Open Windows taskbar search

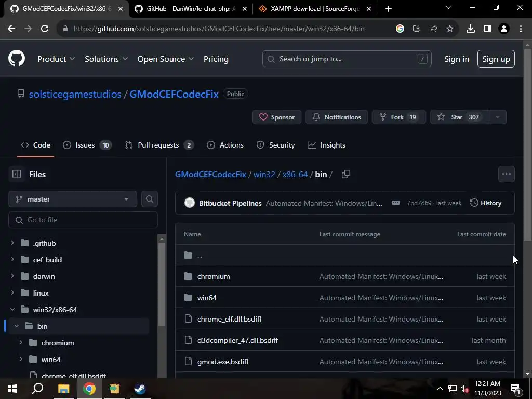(37, 389)
